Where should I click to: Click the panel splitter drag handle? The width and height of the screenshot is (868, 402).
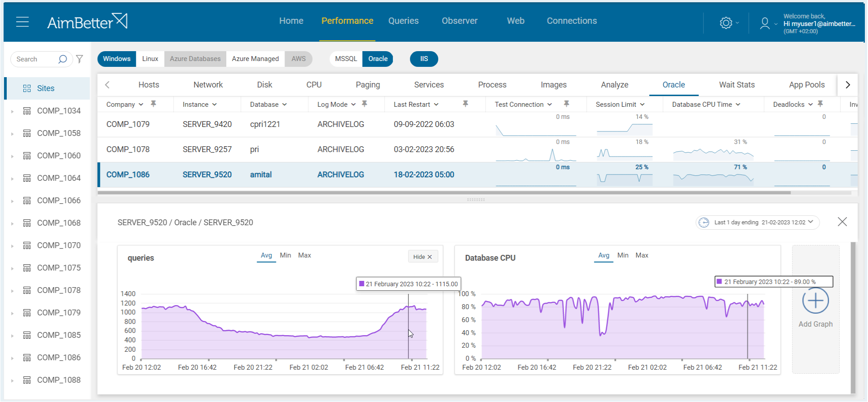click(x=476, y=200)
